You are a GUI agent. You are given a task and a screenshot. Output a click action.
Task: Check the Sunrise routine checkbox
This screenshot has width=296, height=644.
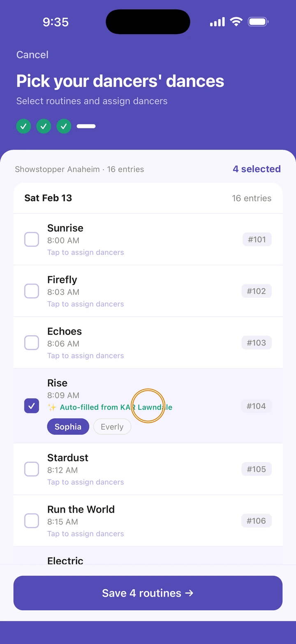[x=32, y=239]
